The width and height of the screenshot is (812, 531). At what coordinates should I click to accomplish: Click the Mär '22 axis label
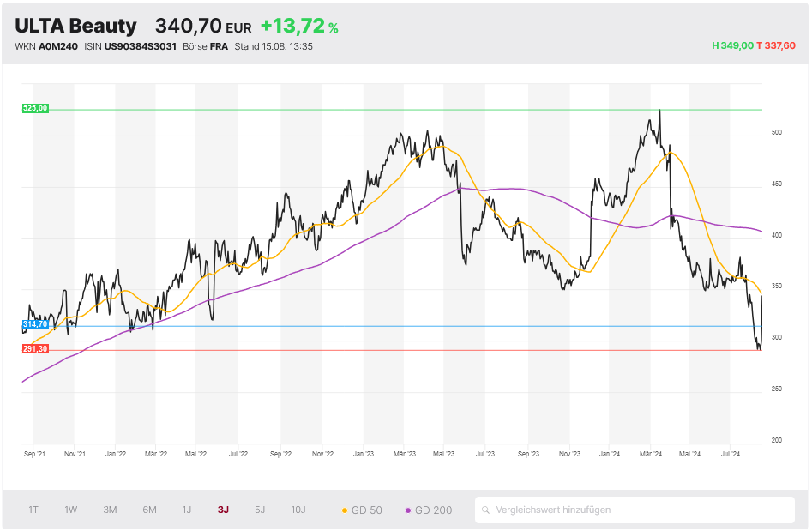156,454
